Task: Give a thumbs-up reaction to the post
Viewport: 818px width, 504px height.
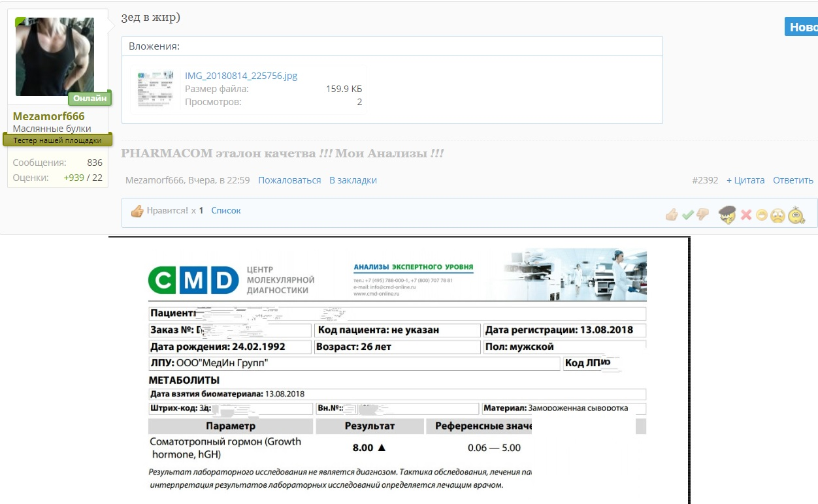Action: pos(672,215)
